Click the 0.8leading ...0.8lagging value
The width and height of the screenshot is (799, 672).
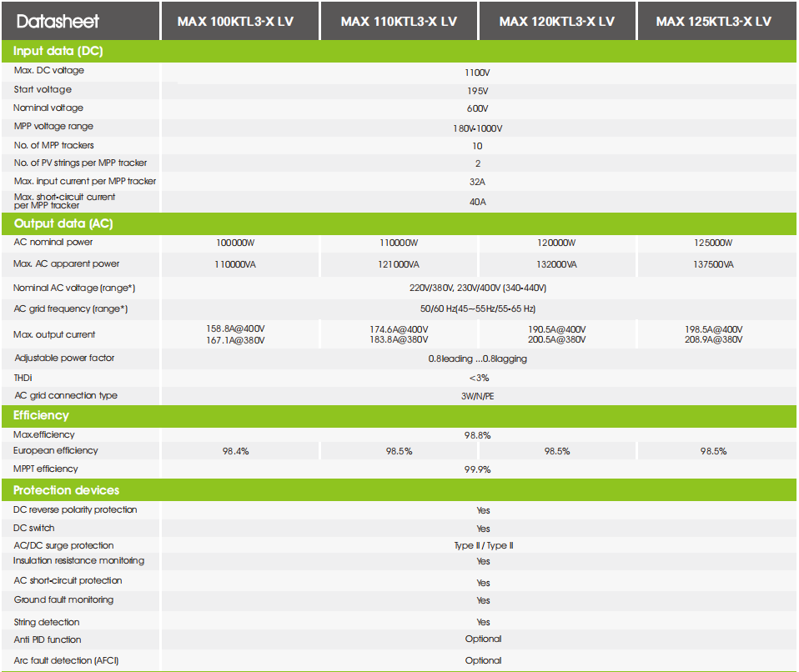coord(477,359)
